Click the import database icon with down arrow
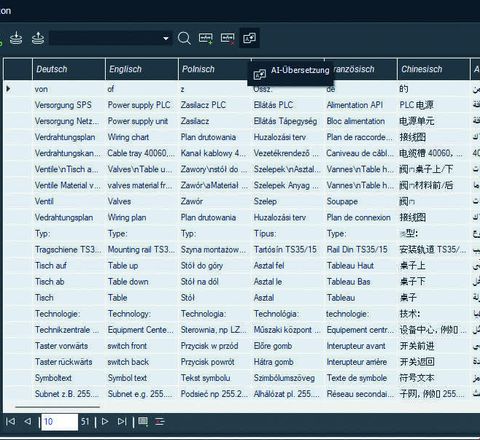Screen dimensions: 480x440 click(x=16, y=38)
